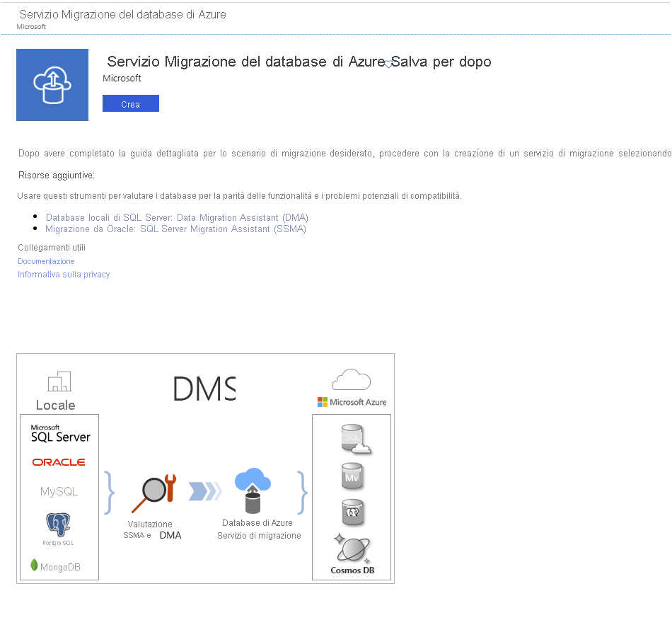Click the Microsoft publisher name under the main title
Viewport: 672px width, 620px height.
(122, 78)
